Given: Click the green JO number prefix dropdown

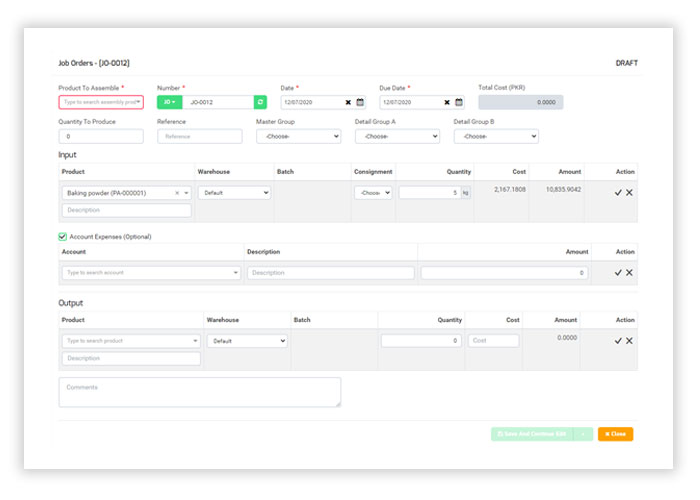Looking at the screenshot, I should pos(169,102).
